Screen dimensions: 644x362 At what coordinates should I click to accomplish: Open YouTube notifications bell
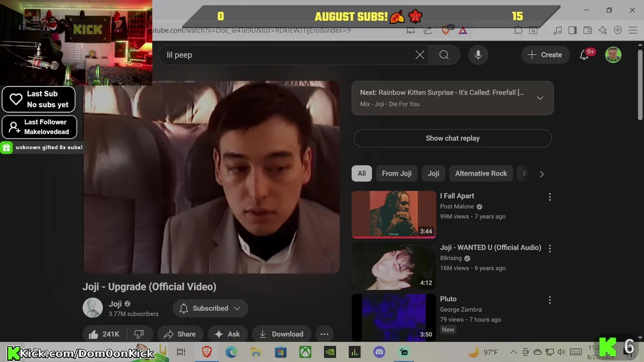coord(584,55)
